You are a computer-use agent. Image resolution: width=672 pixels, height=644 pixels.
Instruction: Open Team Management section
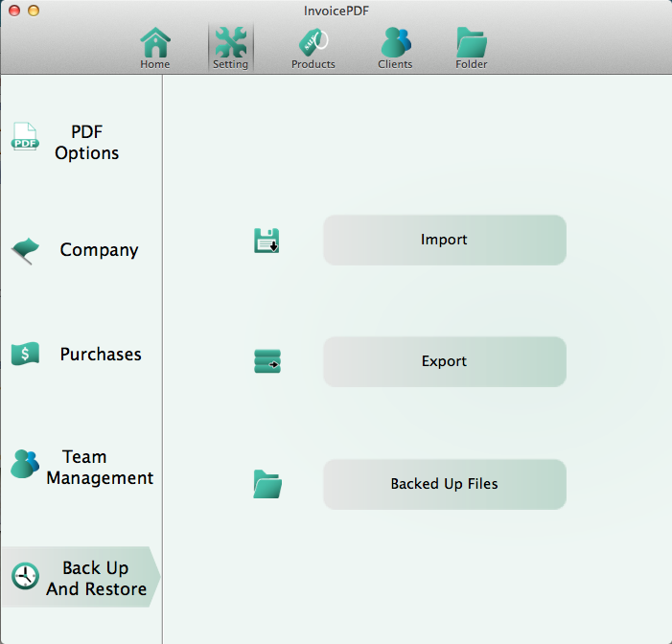pyautogui.click(x=100, y=467)
